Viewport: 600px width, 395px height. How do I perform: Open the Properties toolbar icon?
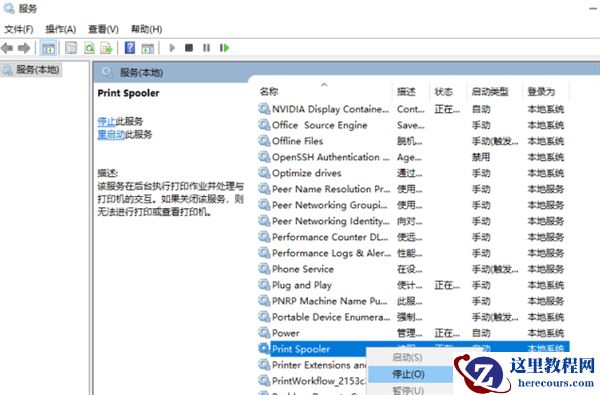(71, 48)
